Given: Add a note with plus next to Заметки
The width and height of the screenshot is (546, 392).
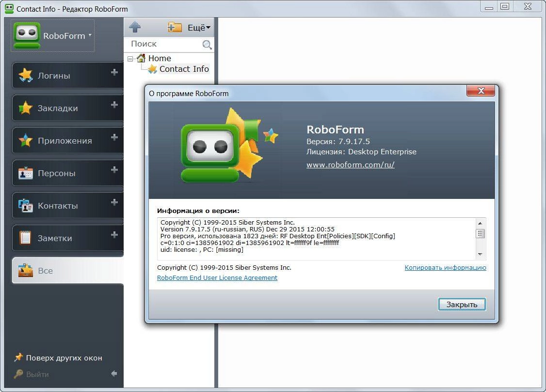Looking at the screenshot, I should coord(114,235).
